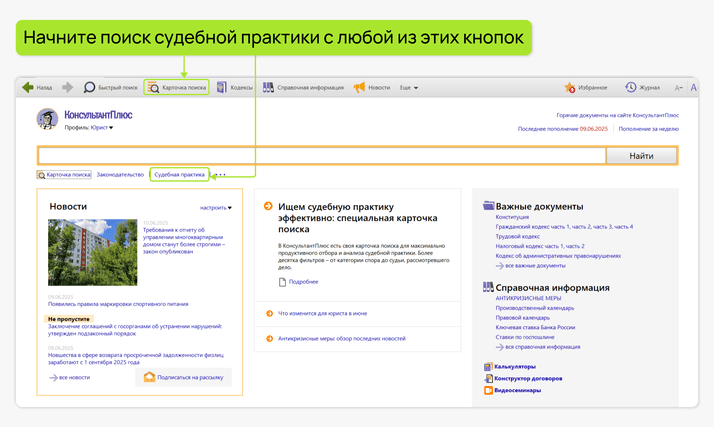The image size is (714, 427).
Task: Open the Избранное star icon
Action: pyautogui.click(x=570, y=87)
